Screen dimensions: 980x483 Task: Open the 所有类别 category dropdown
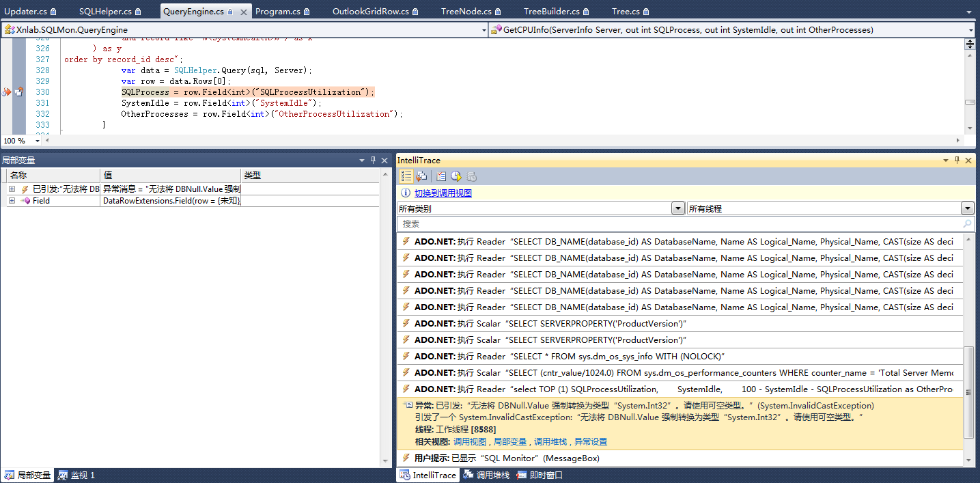pyautogui.click(x=677, y=208)
